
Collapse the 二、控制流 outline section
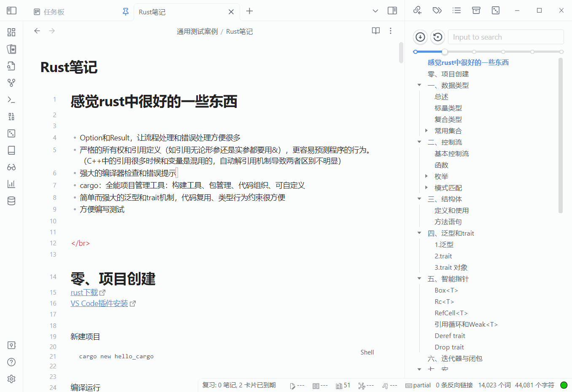[419, 142]
